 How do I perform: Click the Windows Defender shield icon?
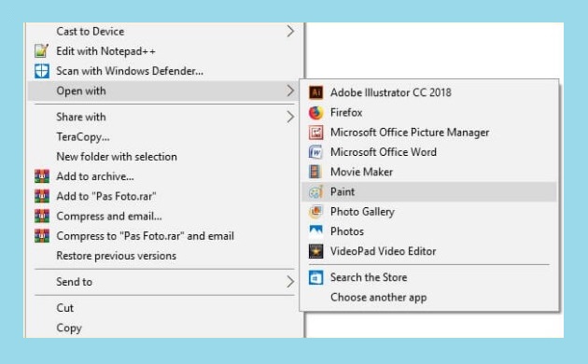[42, 71]
